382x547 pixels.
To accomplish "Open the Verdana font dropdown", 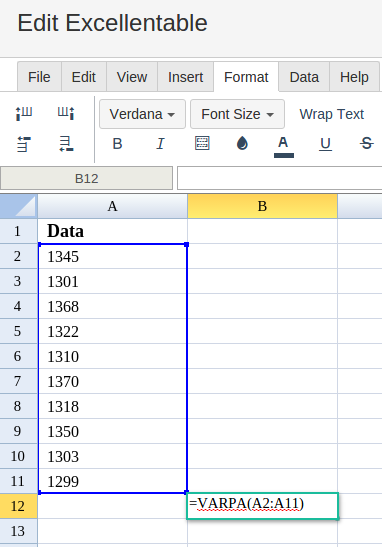I will point(142,114).
